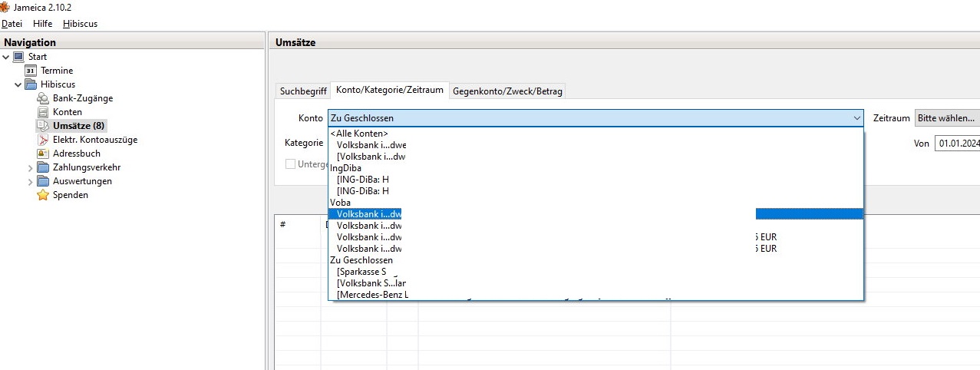Open the Datei menu
The image size is (980, 370).
point(12,24)
